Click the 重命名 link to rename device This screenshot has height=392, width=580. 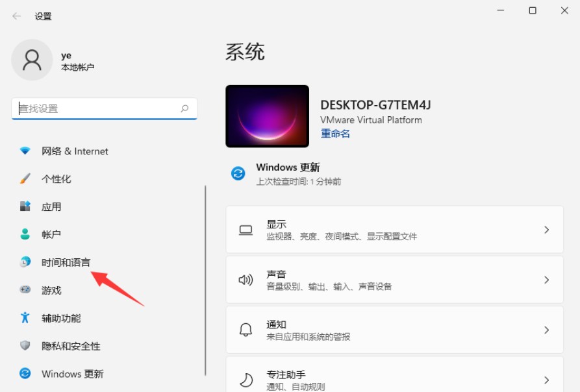tap(333, 133)
